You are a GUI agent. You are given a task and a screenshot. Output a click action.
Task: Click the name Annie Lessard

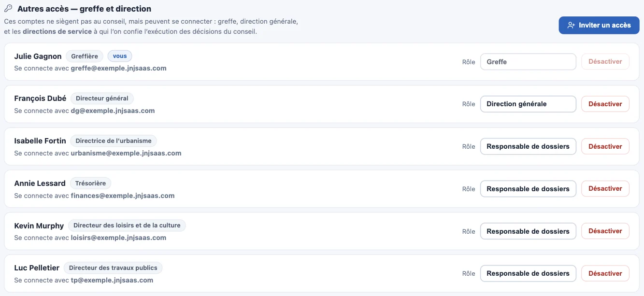[x=40, y=183]
